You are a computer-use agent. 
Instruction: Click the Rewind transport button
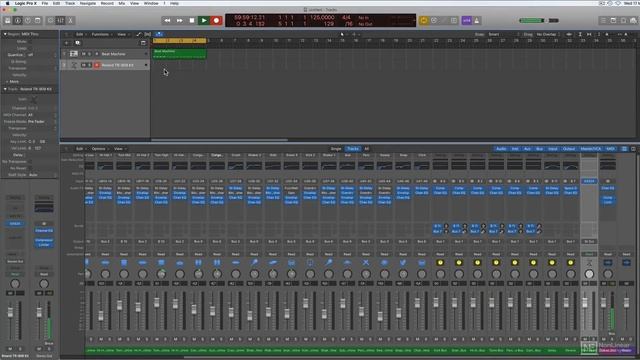pyautogui.click(x=167, y=20)
